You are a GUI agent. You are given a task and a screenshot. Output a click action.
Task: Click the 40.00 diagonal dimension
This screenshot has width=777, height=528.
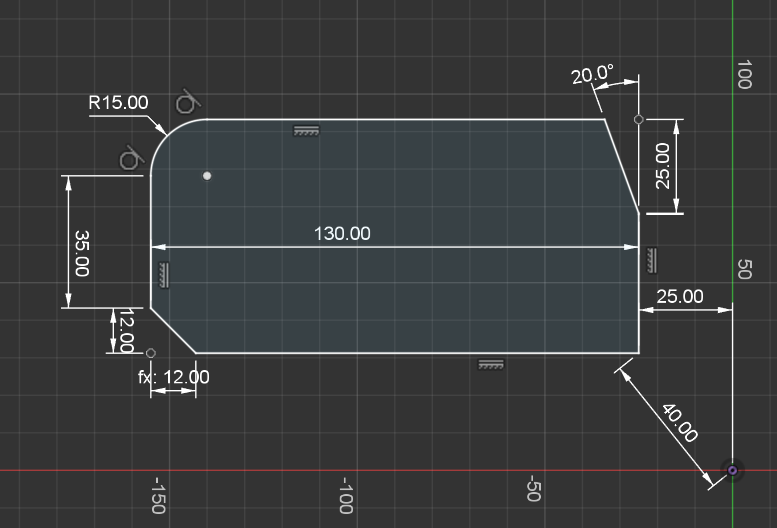coord(679,422)
